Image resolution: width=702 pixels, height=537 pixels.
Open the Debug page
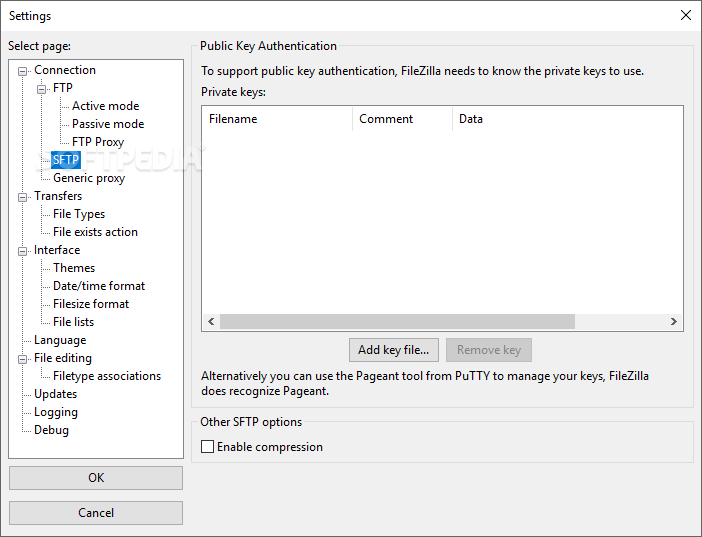point(51,430)
